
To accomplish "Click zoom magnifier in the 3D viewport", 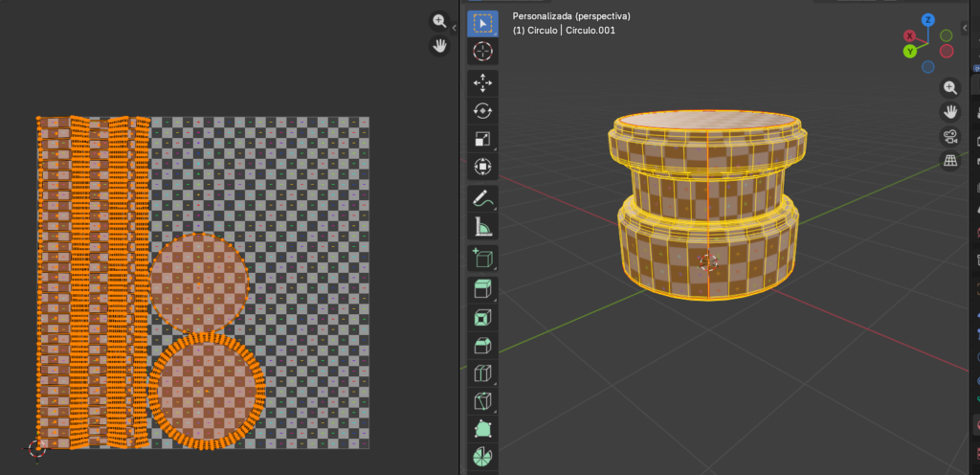I will [x=950, y=87].
